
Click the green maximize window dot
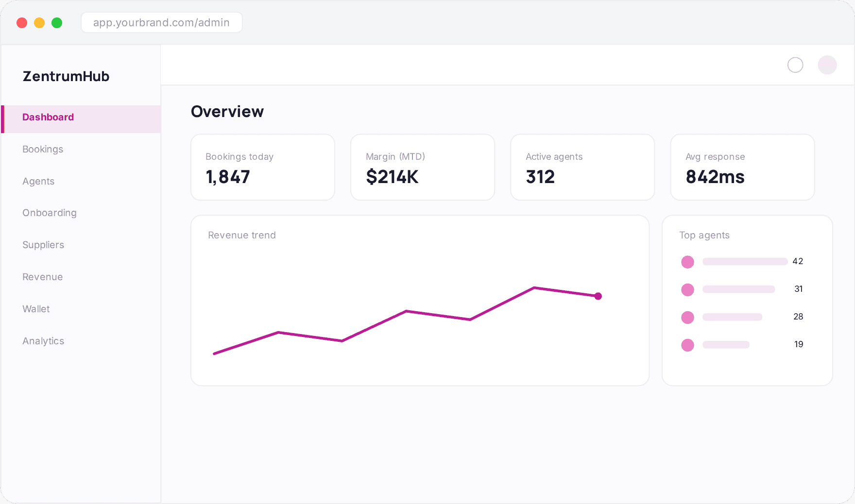[57, 23]
